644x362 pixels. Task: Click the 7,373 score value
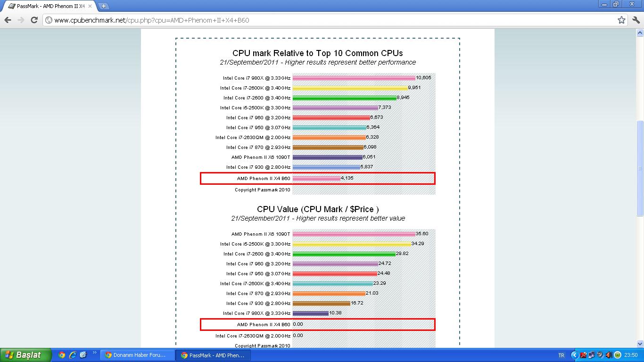(x=385, y=107)
